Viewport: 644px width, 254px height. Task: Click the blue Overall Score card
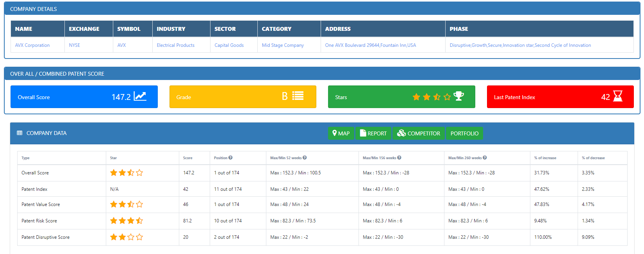pos(84,97)
